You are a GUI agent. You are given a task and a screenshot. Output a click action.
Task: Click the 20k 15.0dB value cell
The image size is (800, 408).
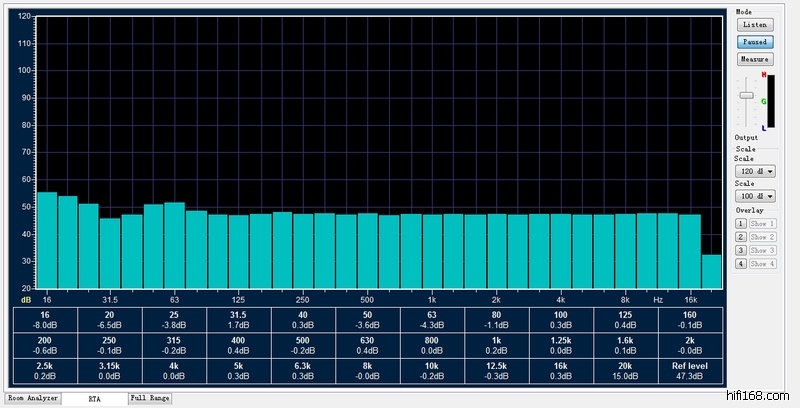(625, 371)
